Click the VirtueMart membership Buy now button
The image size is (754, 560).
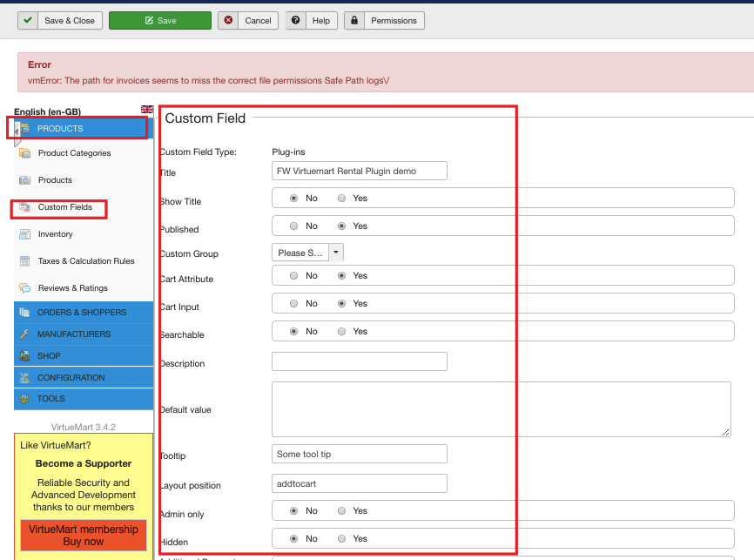(x=84, y=535)
